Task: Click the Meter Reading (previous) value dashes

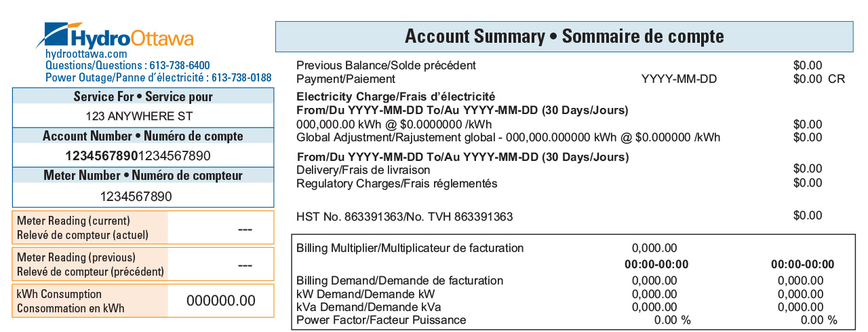Action: (245, 265)
